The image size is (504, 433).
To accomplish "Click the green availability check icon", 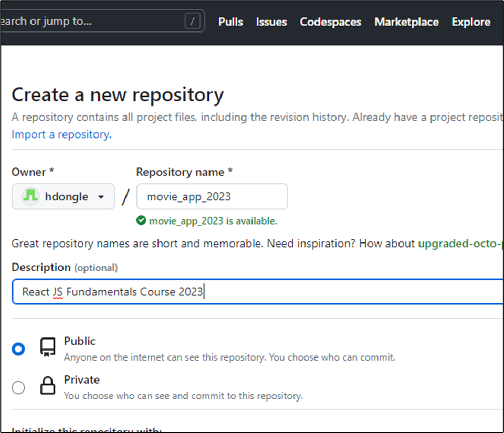I will [x=141, y=220].
